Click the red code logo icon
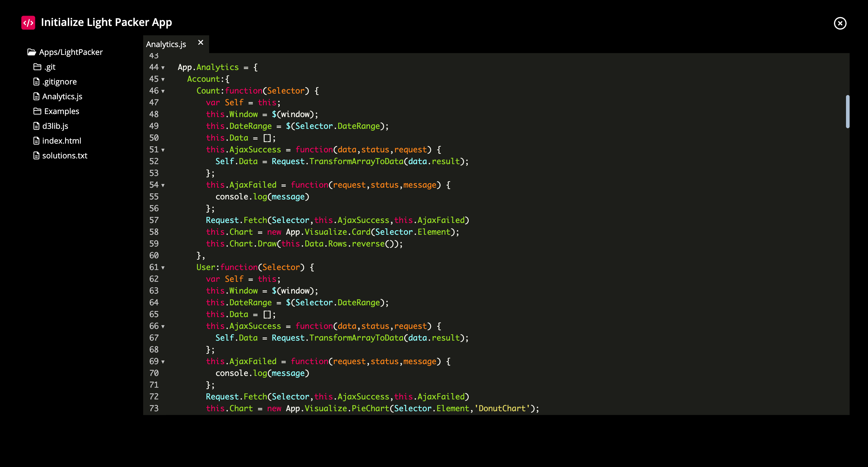This screenshot has width=868, height=467. [x=28, y=23]
